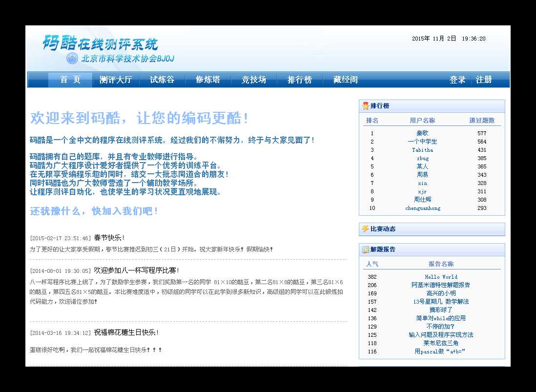Switch to the 试炼谷 section
Viewport: 536px width, 392px height.
point(161,80)
